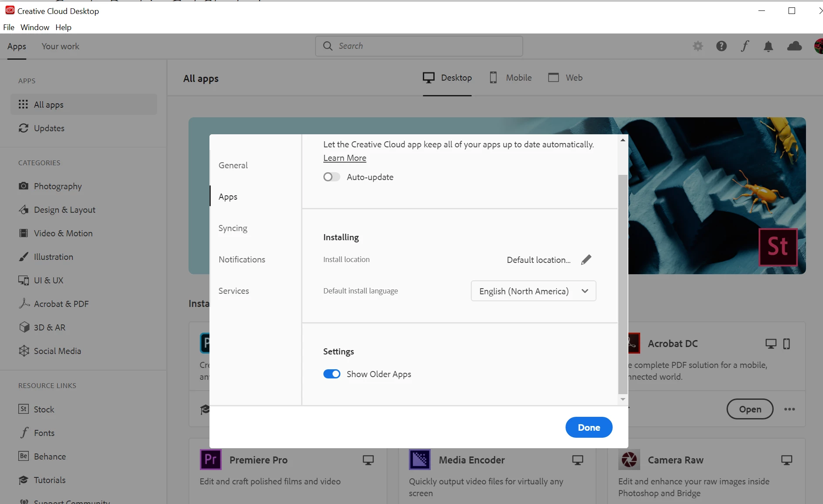
Task: Click the Default location text
Action: pos(538,260)
